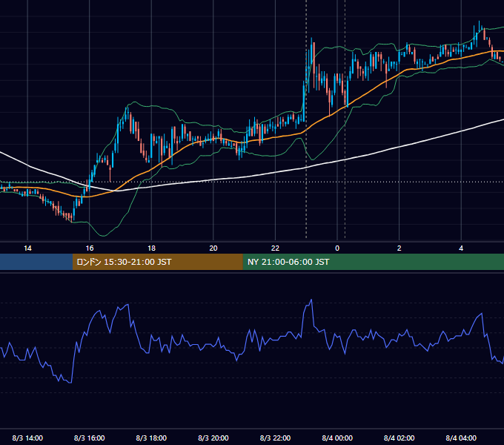Viewport: 504px width, 445px height.
Task: Click the ロンドン 15:30-21:00 JST session bar
Action: point(157,262)
